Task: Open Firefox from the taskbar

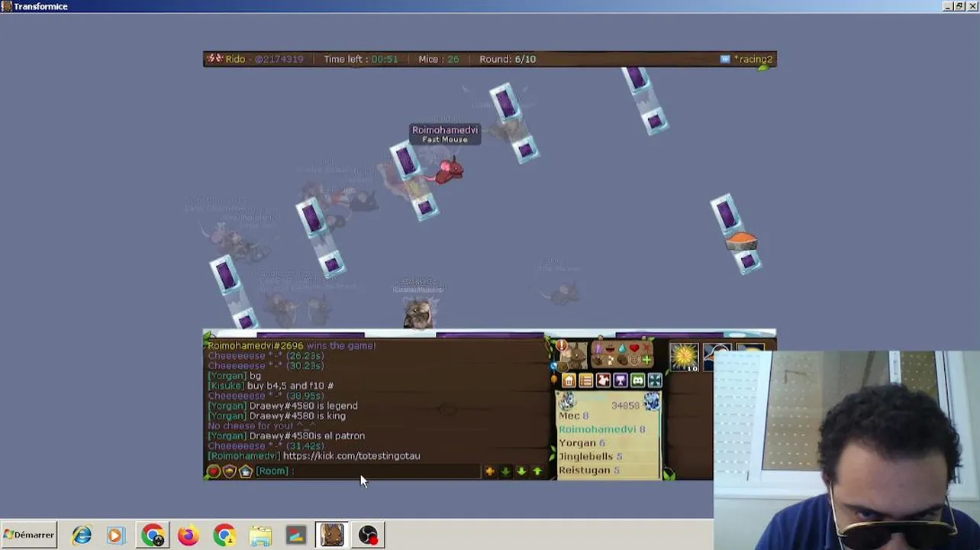Action: [188, 535]
